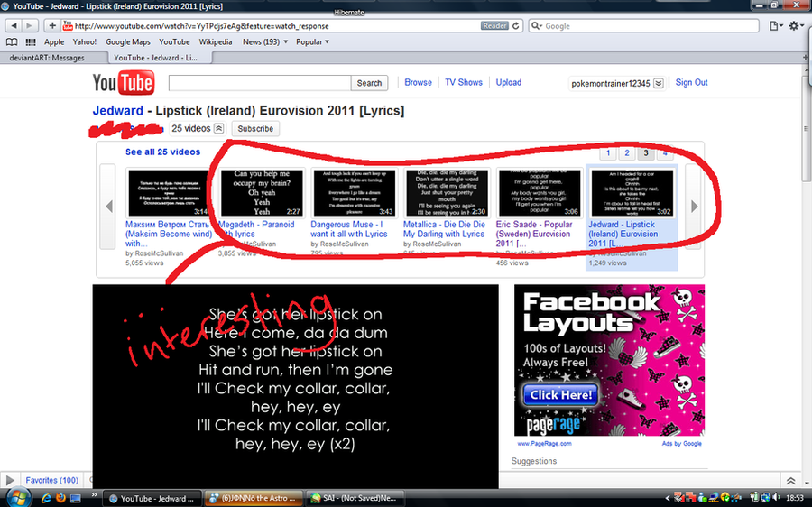Switch to the SAI (Not Saved) taskbar window
The width and height of the screenshot is (812, 507).
[355, 498]
